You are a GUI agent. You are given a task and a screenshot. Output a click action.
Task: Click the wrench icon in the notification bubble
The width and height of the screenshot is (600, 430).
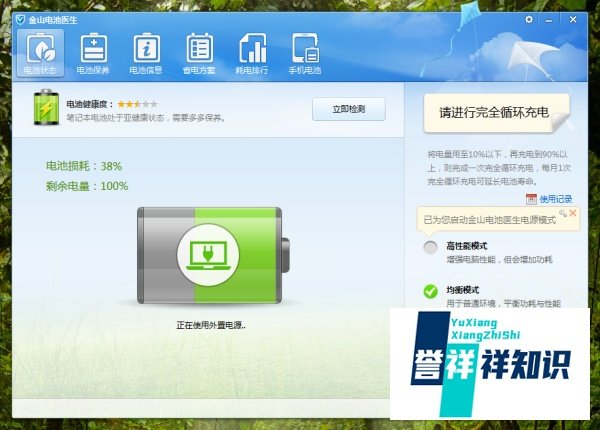point(562,213)
